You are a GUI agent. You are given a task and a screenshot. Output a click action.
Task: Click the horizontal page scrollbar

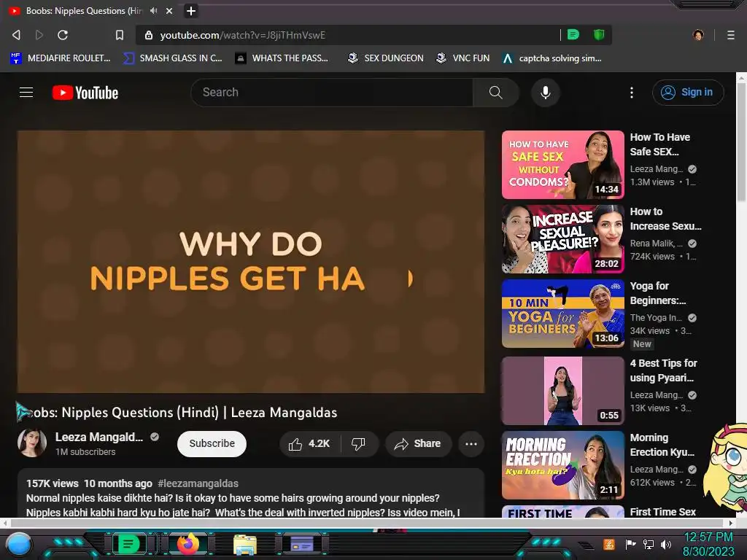(x=367, y=523)
